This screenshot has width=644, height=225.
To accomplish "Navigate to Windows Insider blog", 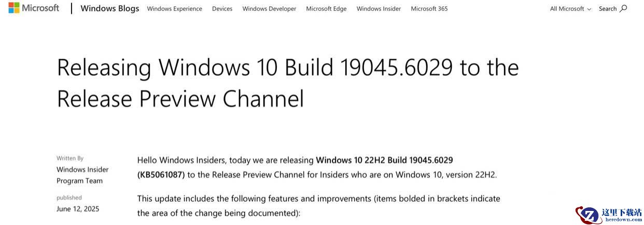I will (379, 9).
